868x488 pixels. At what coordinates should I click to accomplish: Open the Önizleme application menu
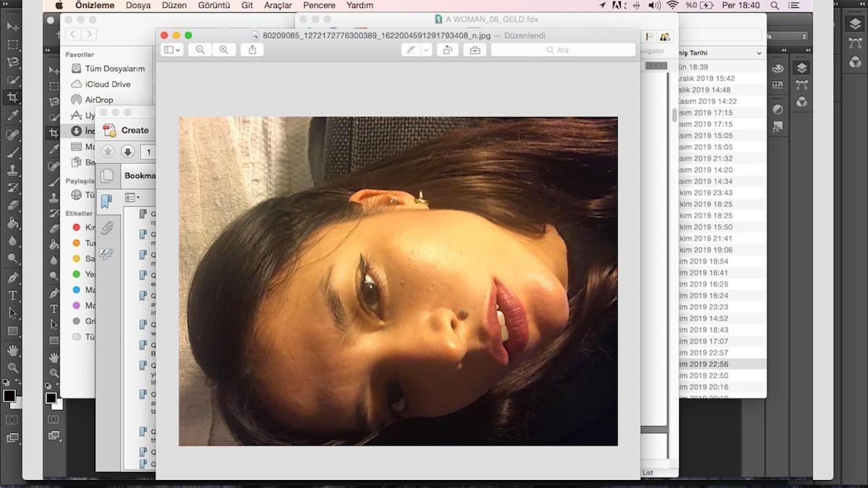pos(95,5)
